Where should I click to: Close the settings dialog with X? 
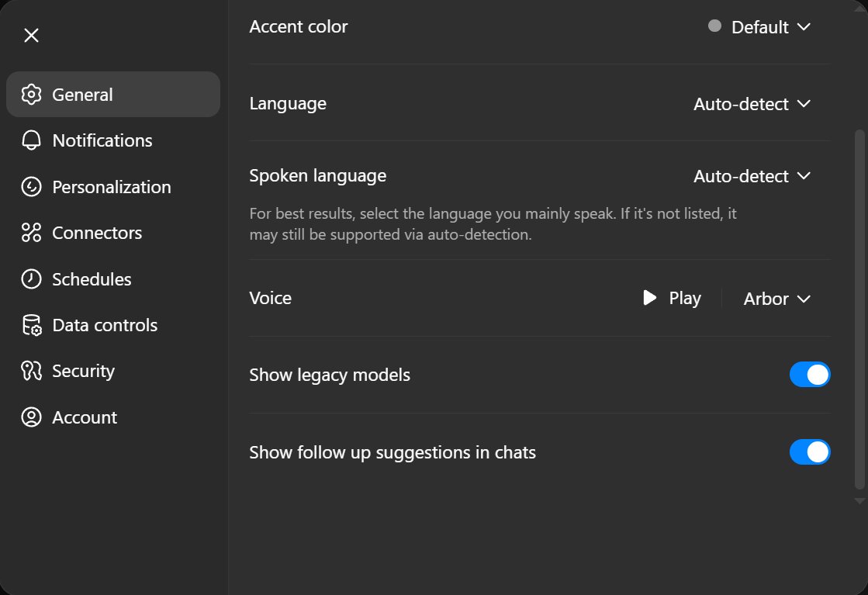[x=32, y=36]
